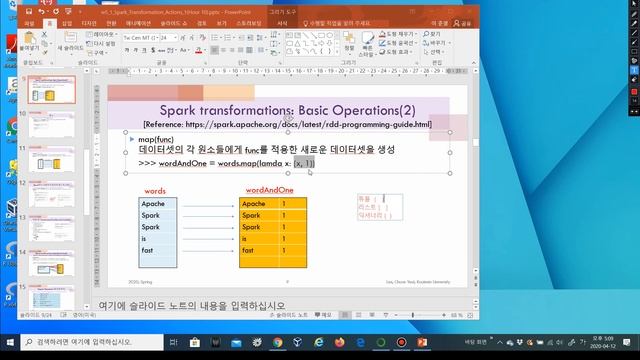Click the Reset slide (다시 설정) button
Image resolution: width=640 pixels, height=360 pixels.
(101, 43)
